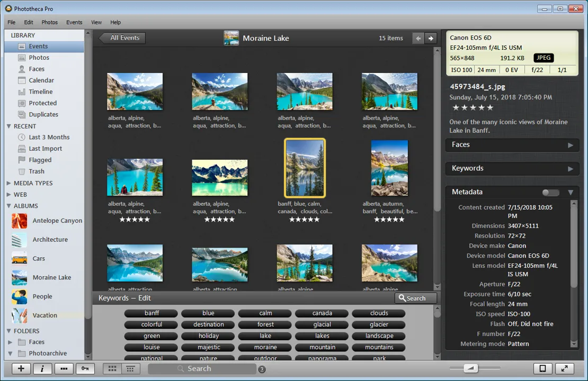The image size is (588, 381).
Task: Toggle the Metadata panel switch
Action: pyautogui.click(x=550, y=192)
